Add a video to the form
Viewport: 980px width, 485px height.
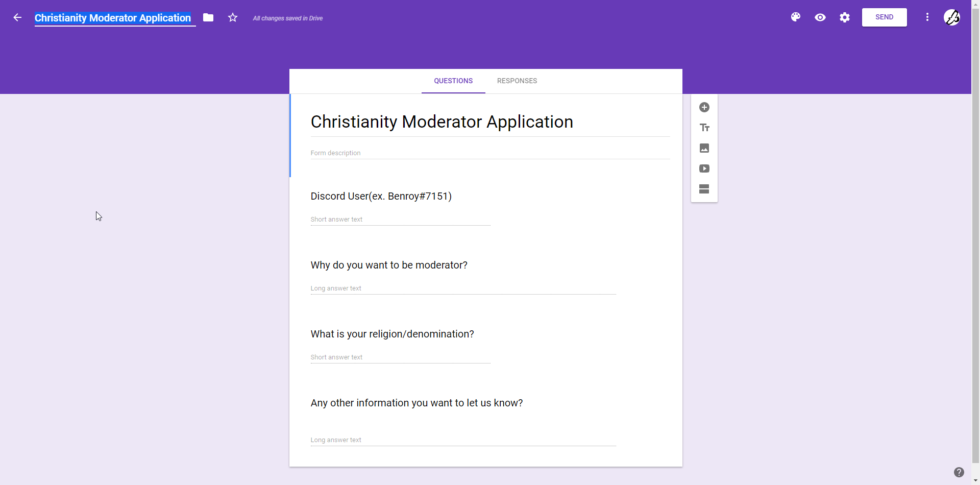pyautogui.click(x=704, y=168)
